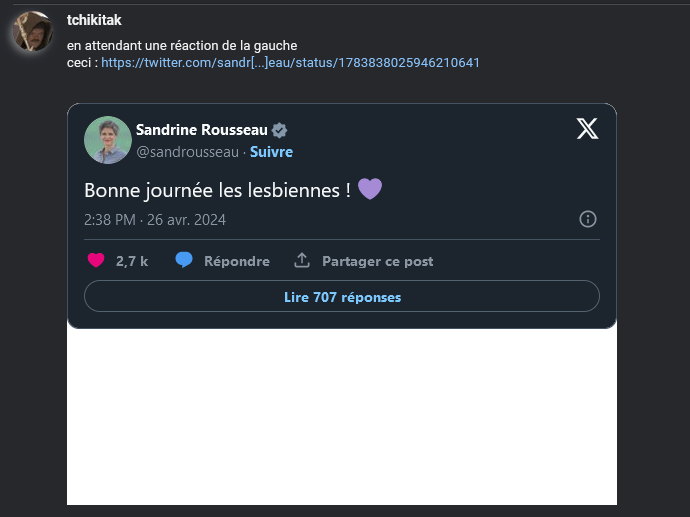Click the purple heart emoji in the tweet
The height and width of the screenshot is (517, 690).
tap(370, 189)
